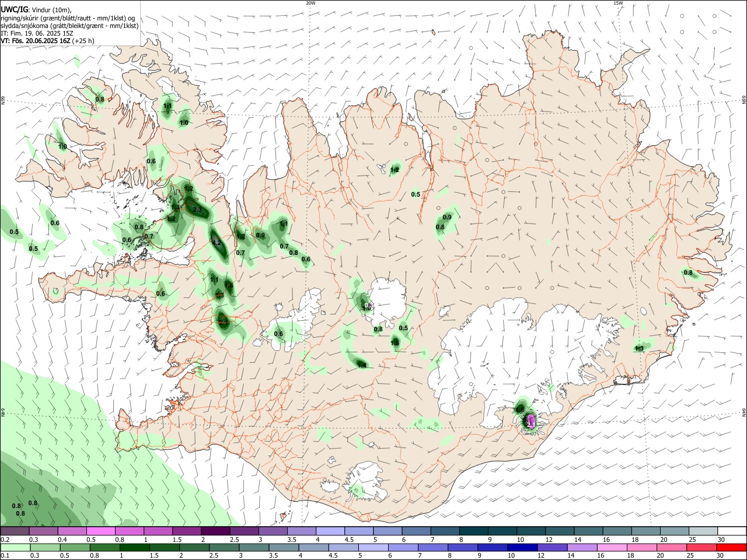Select the dull mauve swatch labeled 0.2

pyautogui.click(x=15, y=531)
